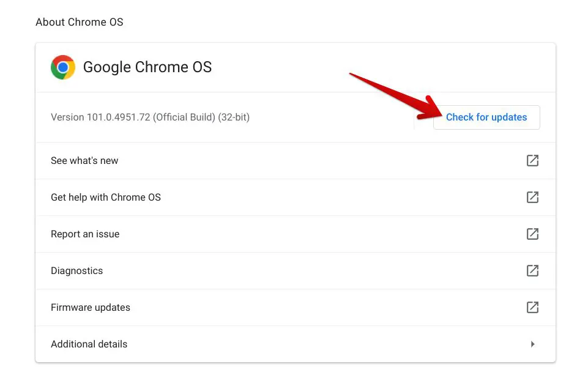Open the Firmware updates external link icon
This screenshot has height=386, width=588.
tap(532, 307)
